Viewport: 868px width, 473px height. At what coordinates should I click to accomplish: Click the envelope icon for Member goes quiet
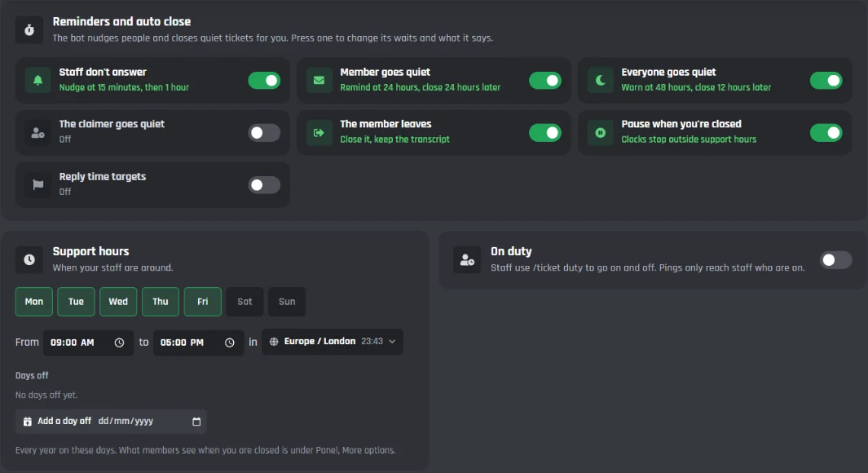(x=319, y=80)
